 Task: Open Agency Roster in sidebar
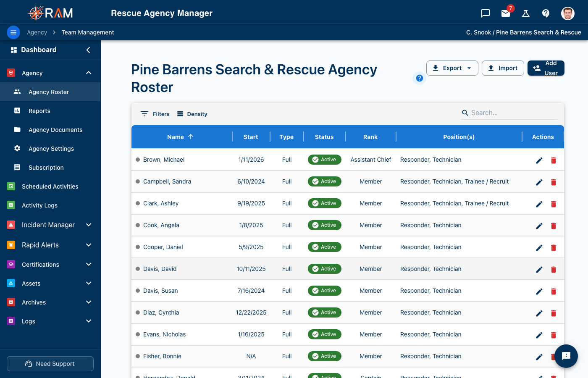(50, 92)
